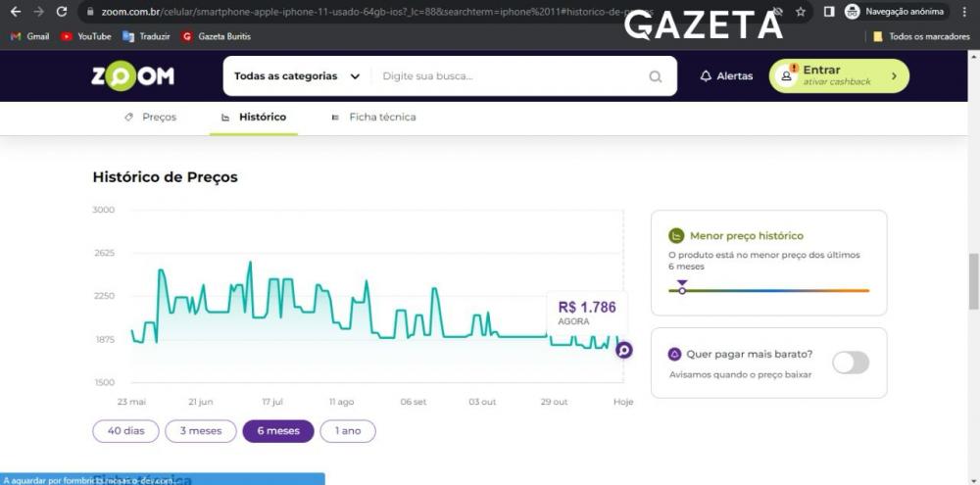Select the 3 meses range
Viewport: 980px width, 485px height.
coord(201,431)
